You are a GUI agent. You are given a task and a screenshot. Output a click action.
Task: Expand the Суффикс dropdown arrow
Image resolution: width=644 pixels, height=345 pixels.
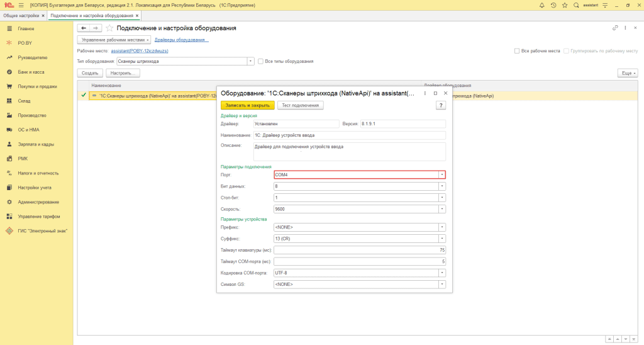(x=442, y=239)
